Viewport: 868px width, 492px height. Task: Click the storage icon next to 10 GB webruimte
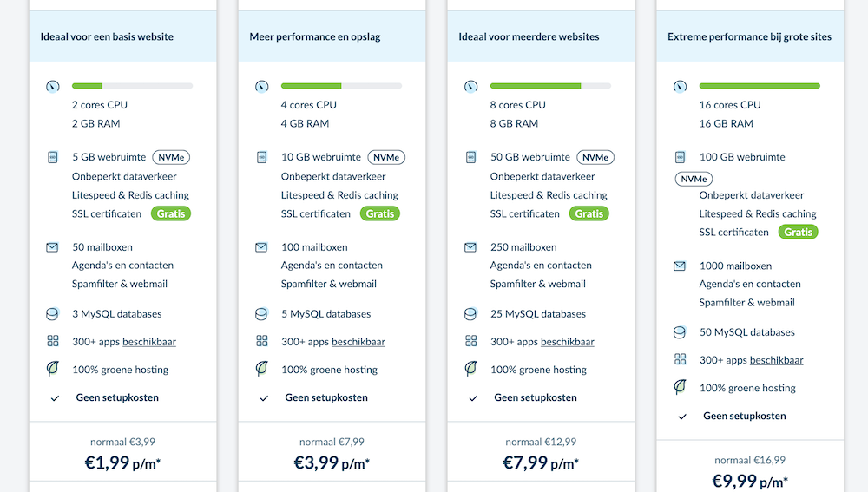coord(261,158)
